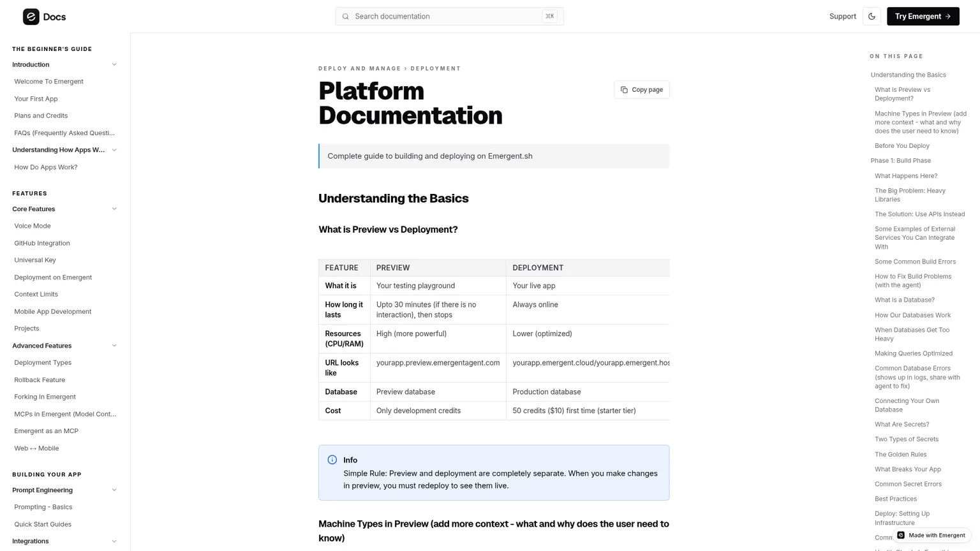Image resolution: width=980 pixels, height=551 pixels.
Task: Open How Do Apps Work? page
Action: pos(46,167)
